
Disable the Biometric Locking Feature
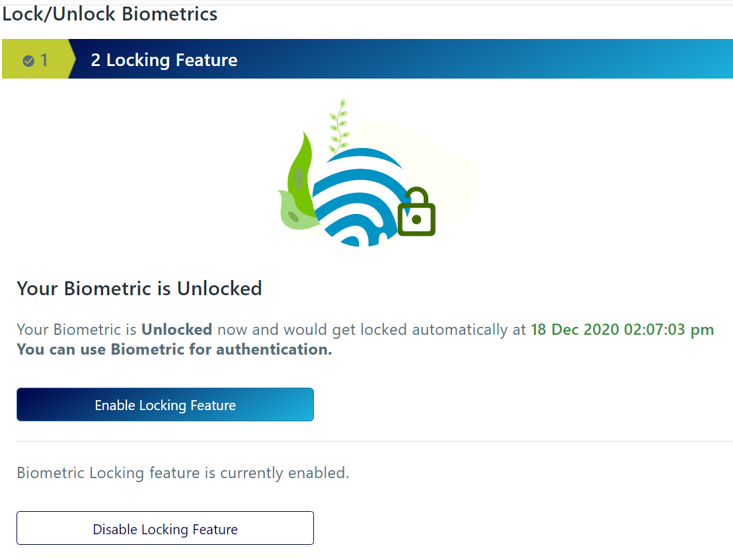(x=165, y=528)
